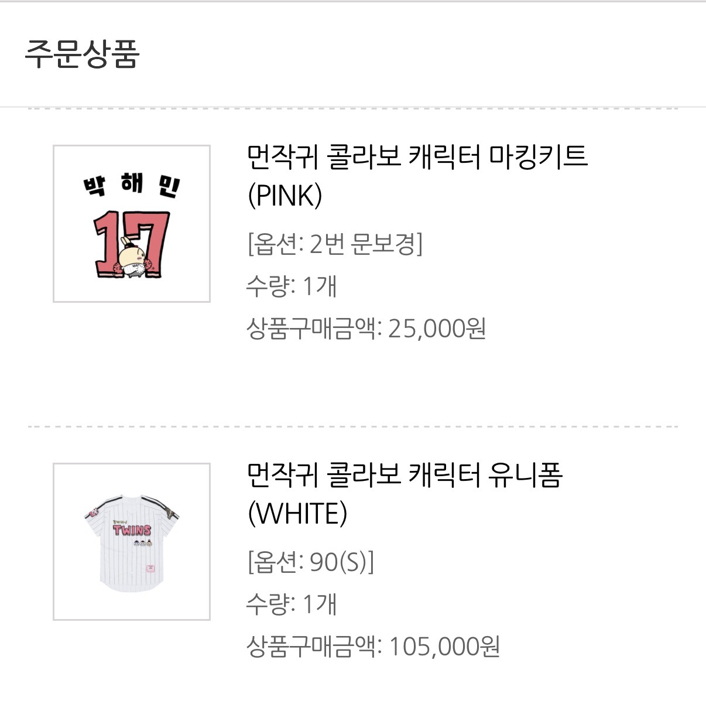706x728 pixels.
Task: Open the 박해민 17 marking kit thumbnail
Action: pyautogui.click(x=132, y=224)
